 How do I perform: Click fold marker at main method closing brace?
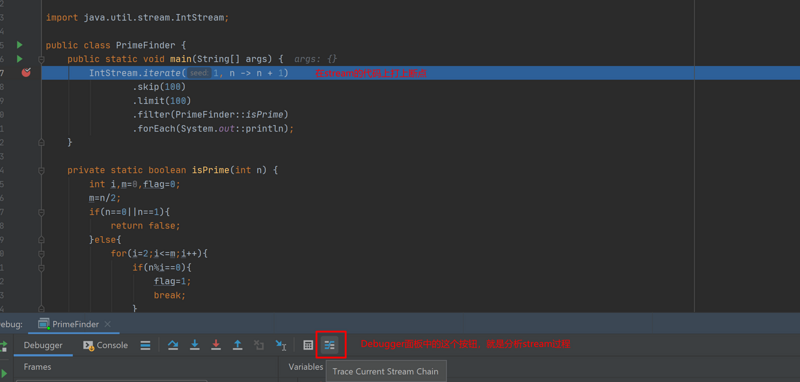point(41,143)
